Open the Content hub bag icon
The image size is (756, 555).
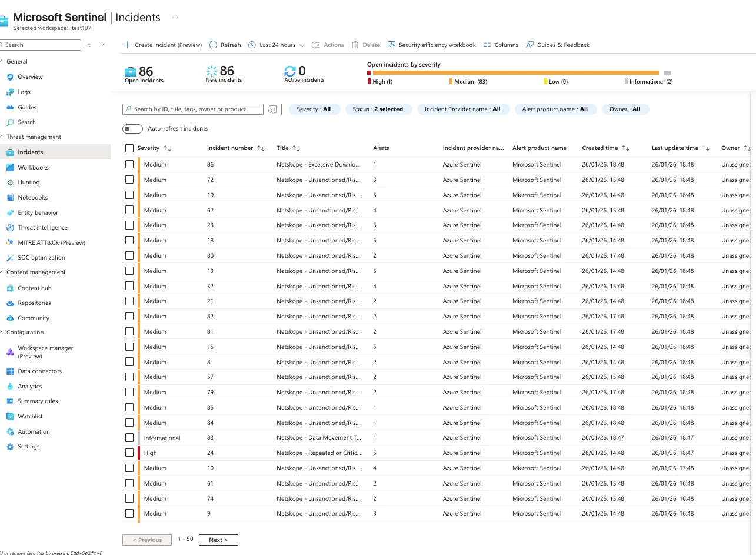10,288
